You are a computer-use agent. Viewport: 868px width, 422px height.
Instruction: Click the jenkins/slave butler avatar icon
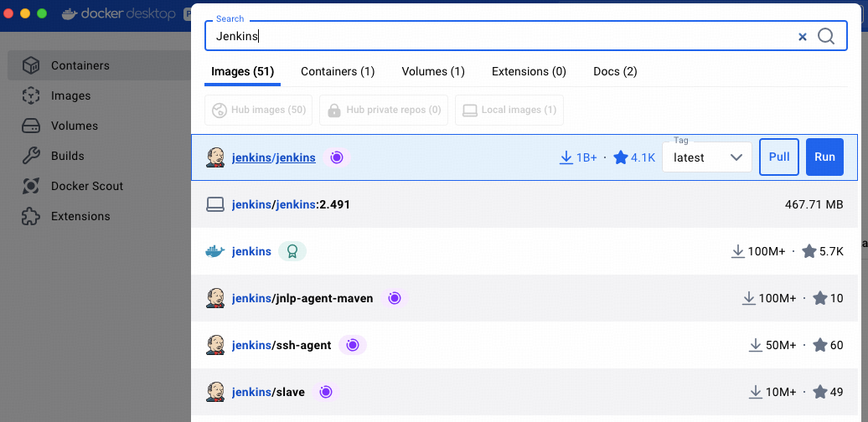pyautogui.click(x=214, y=392)
